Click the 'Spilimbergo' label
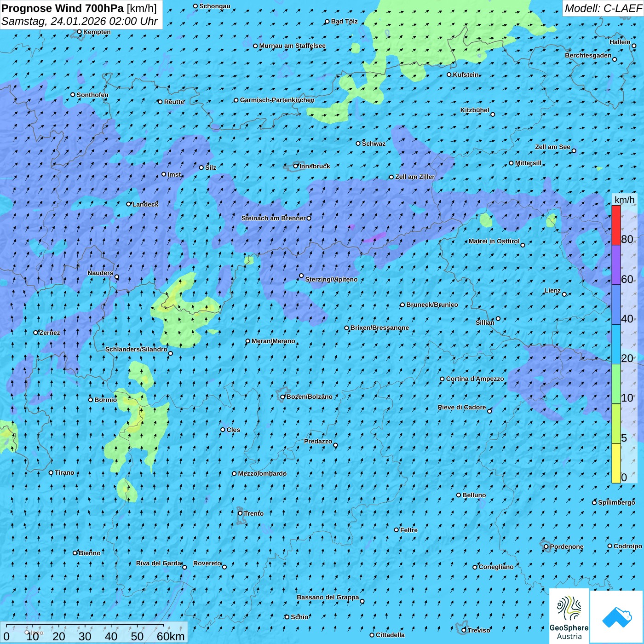Image resolution: width=644 pixels, height=644 pixels. 616,502
